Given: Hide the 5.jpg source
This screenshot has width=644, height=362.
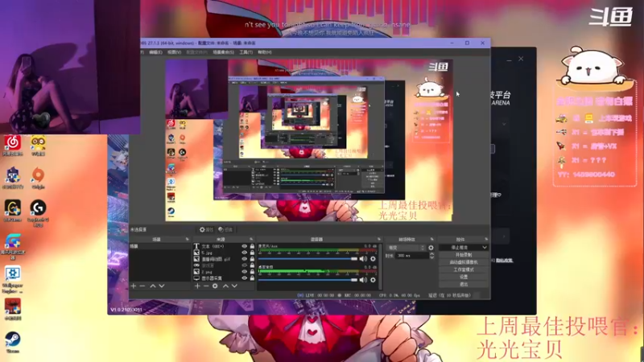Looking at the screenshot, I should coord(245,253).
